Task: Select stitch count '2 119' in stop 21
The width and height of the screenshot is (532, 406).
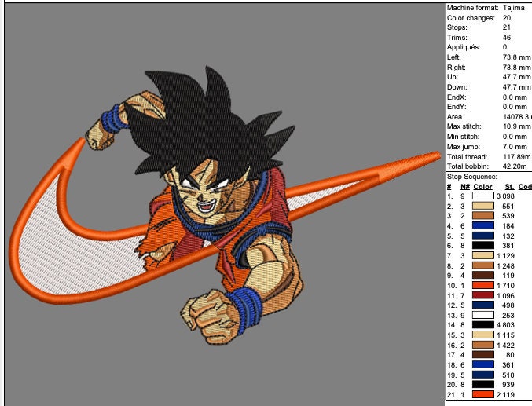Action: (x=505, y=394)
